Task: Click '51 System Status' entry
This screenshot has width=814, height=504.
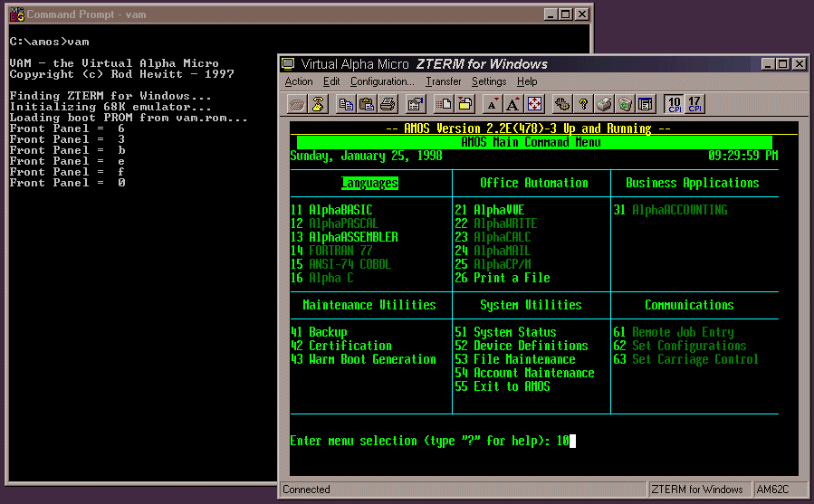Action: point(505,332)
